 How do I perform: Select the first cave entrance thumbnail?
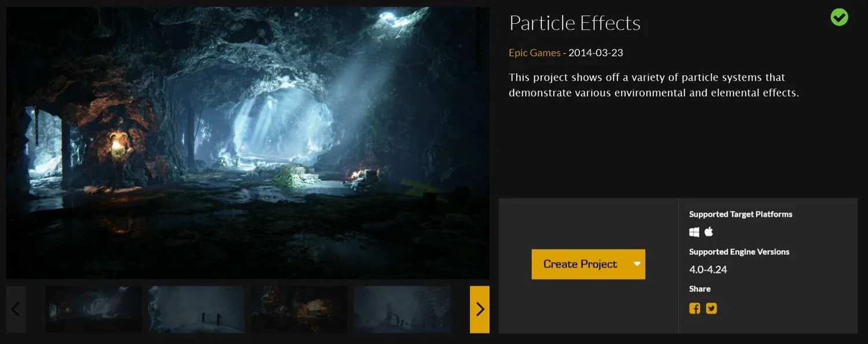[x=93, y=309]
